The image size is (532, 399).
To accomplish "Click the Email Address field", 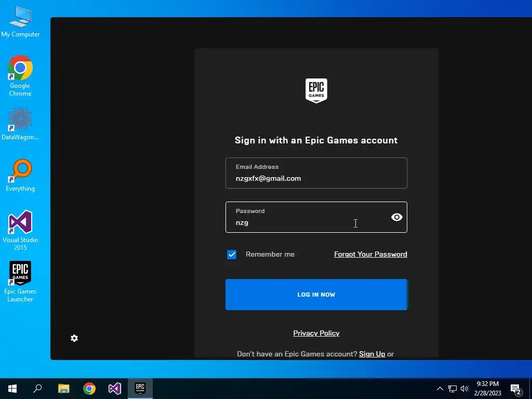I will [316, 173].
